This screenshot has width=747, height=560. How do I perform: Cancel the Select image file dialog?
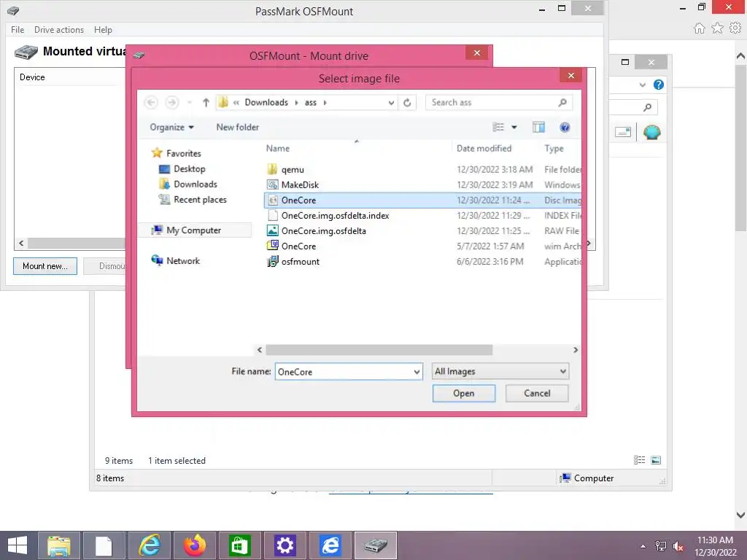(537, 393)
